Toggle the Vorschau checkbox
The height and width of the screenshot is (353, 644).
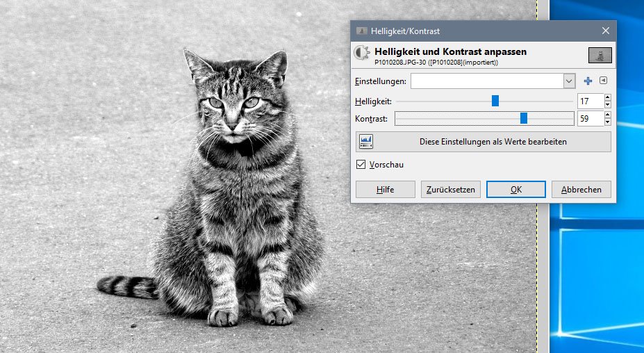tap(361, 165)
